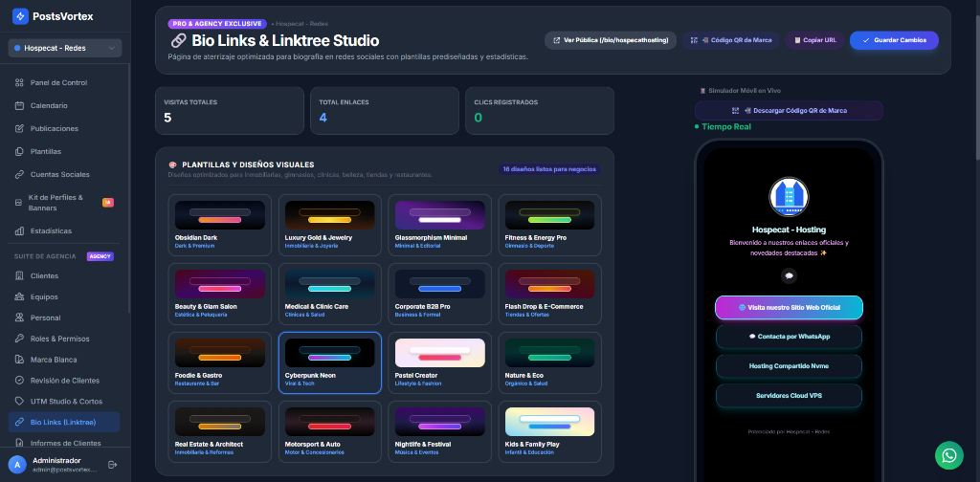Click the Personal users icon
This screenshot has height=482, width=980.
[19, 318]
